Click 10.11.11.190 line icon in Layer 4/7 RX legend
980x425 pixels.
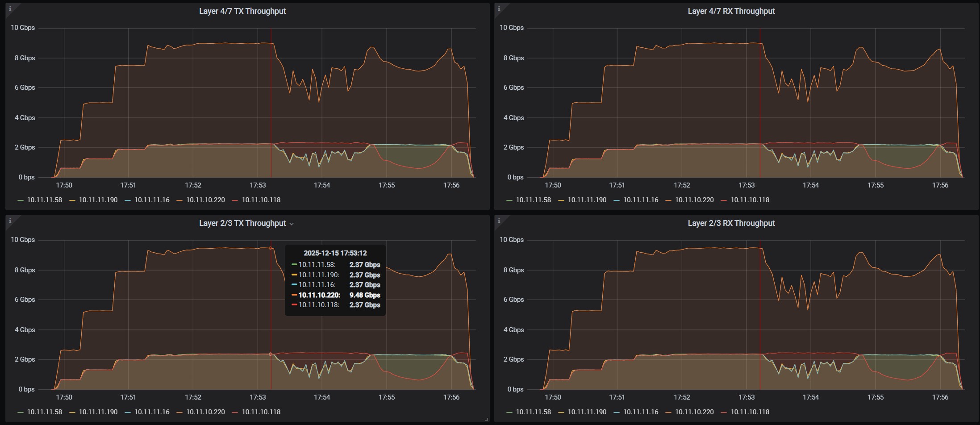(562, 200)
